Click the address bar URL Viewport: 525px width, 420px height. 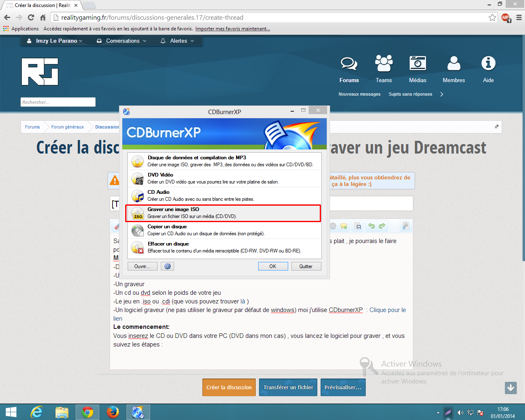tap(152, 17)
